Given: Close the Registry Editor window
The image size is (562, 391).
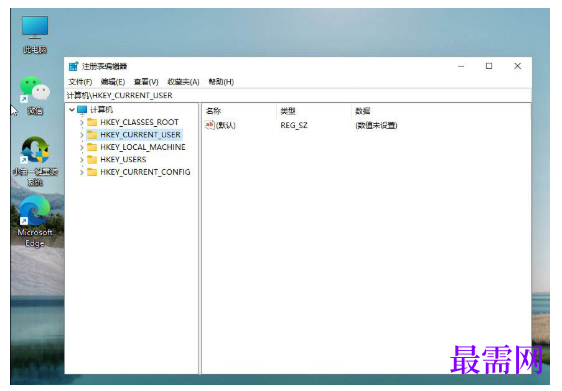Looking at the screenshot, I should tap(518, 66).
